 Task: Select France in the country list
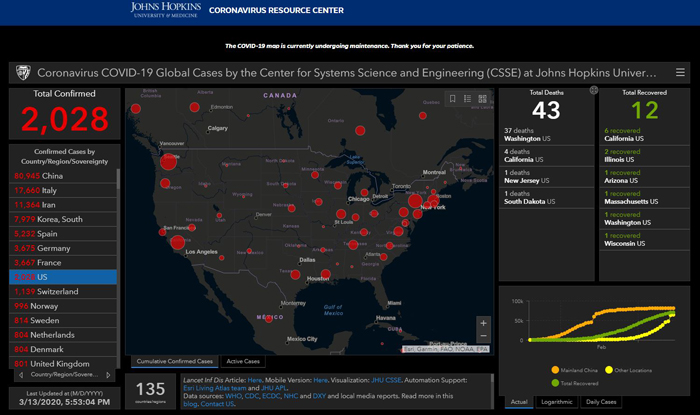coord(63,263)
